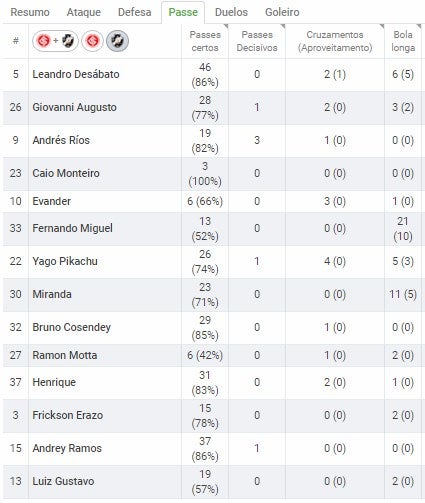Sort by Cruzamentos (Aproveitamento) header
This screenshot has height=503, width=425.
[x=335, y=41]
